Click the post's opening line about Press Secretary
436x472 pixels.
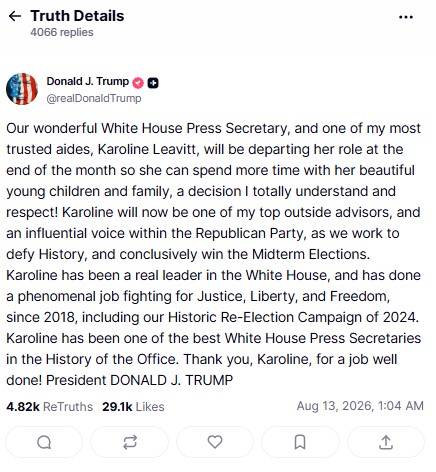point(213,128)
